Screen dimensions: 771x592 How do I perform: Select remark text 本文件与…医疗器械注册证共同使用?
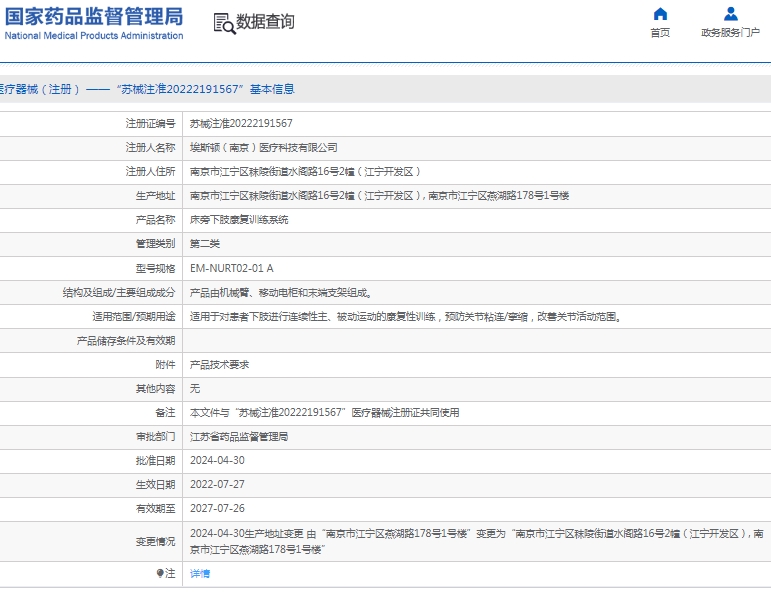[325, 413]
